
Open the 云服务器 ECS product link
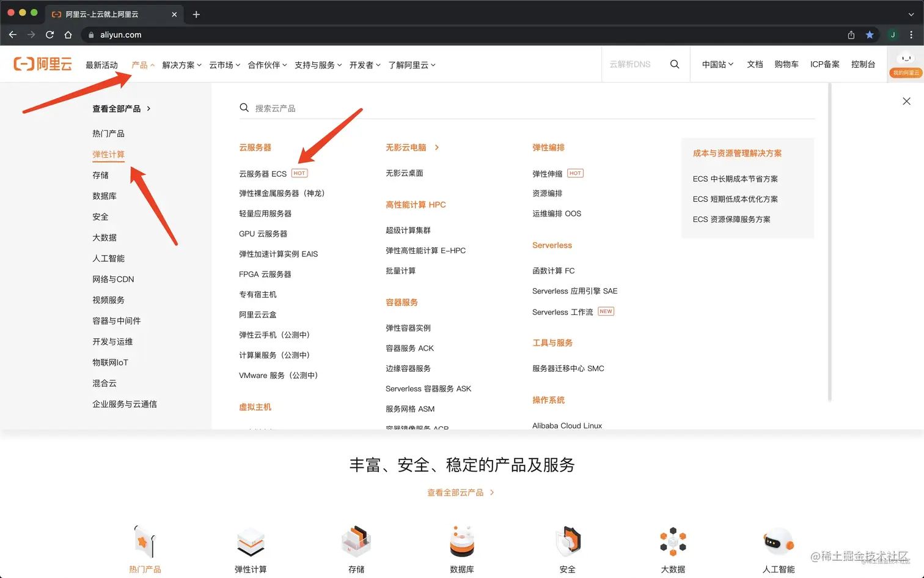pos(263,174)
